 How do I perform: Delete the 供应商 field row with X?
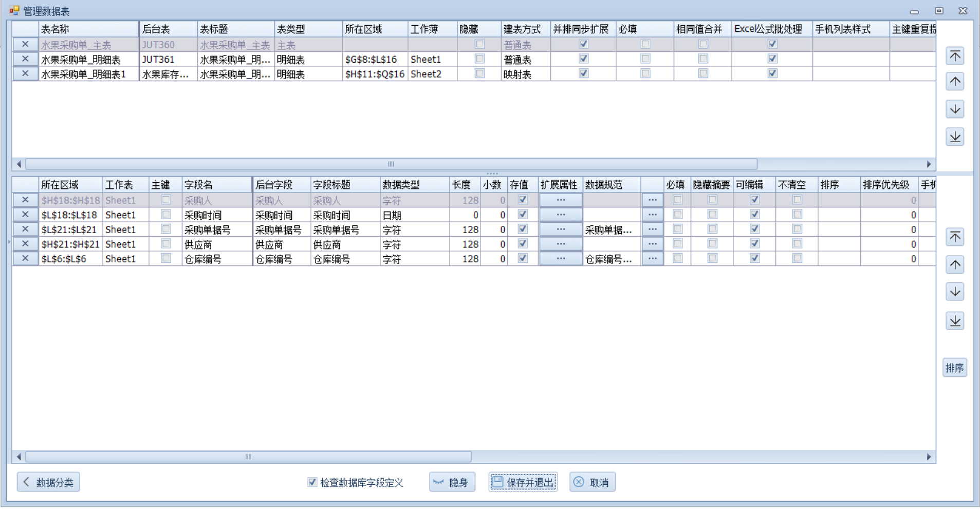tap(25, 244)
